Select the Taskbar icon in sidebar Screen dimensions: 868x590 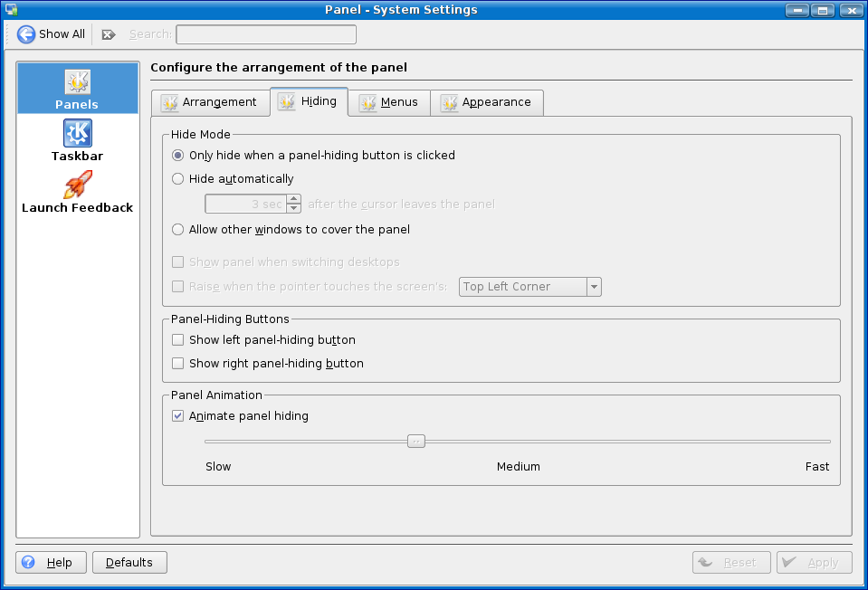point(77,134)
